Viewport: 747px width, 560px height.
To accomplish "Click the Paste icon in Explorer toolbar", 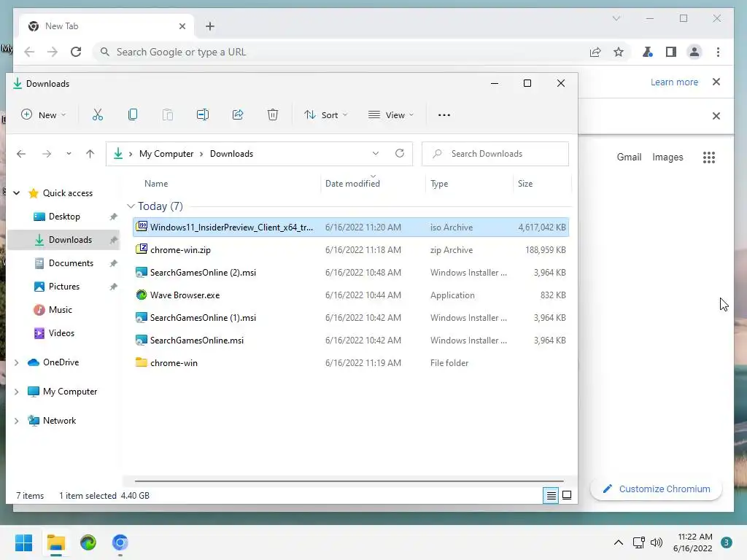I will coord(168,114).
